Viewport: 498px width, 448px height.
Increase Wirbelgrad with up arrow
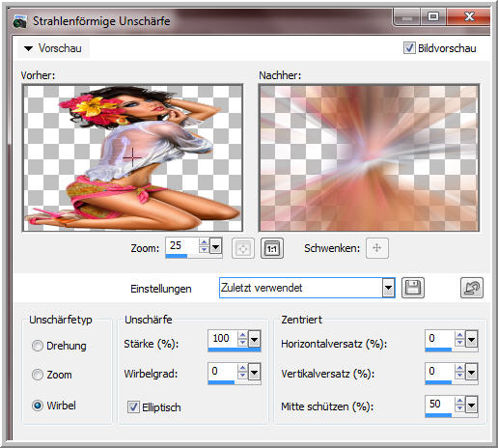242,369
